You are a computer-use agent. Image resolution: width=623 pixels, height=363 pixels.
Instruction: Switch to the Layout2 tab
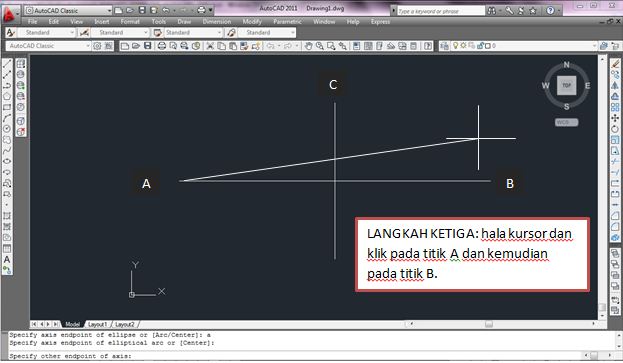(125, 324)
